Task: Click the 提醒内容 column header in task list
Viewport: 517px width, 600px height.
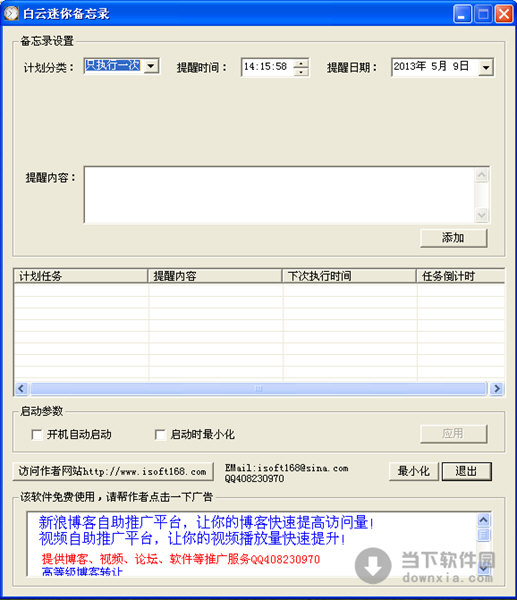Action: (215, 276)
